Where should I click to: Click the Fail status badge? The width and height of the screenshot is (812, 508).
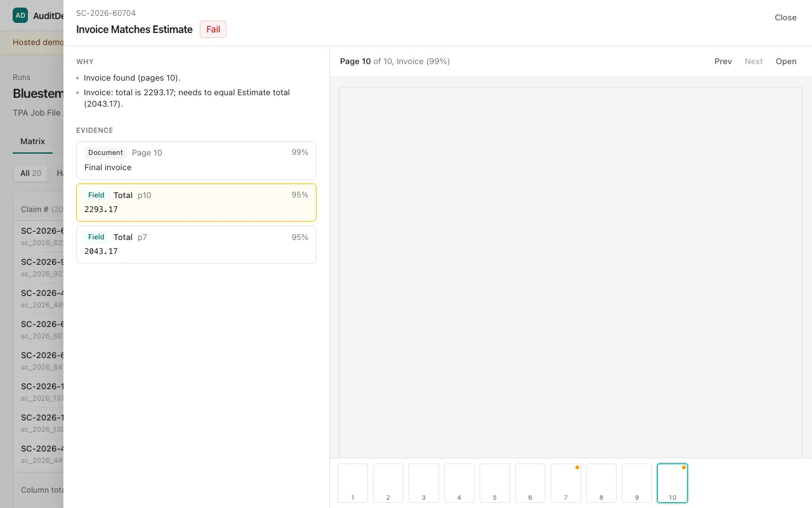(213, 29)
